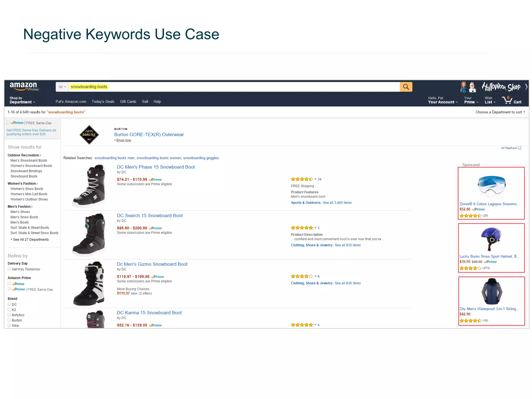Open the Sell nav item

145,102
